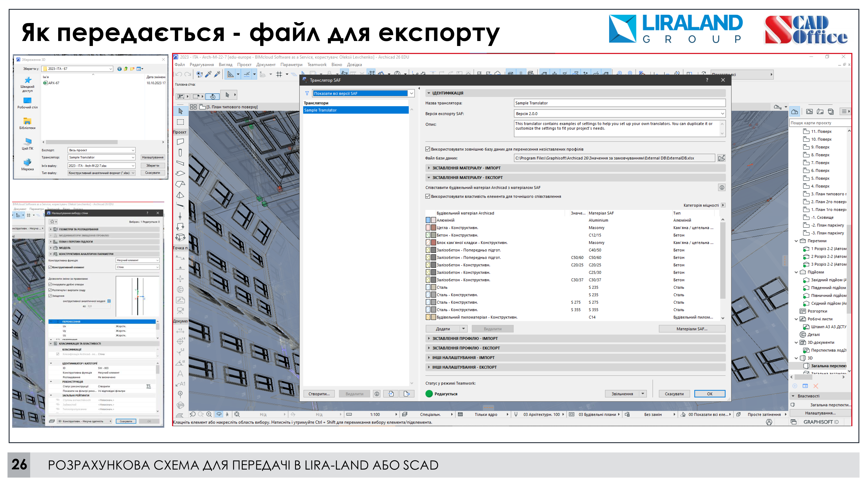The width and height of the screenshot is (868, 488).
Task: Click the Undo arrow in Archicad toolbar
Action: click(179, 74)
